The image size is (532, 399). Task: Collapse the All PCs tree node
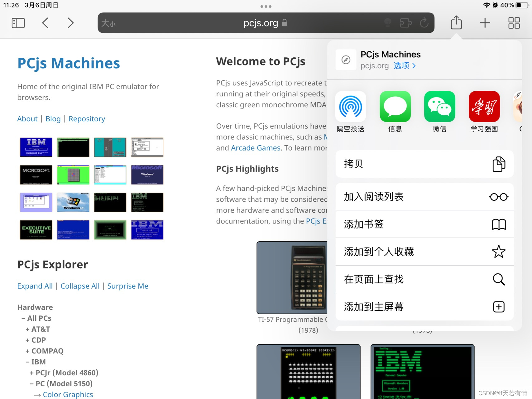point(36,318)
